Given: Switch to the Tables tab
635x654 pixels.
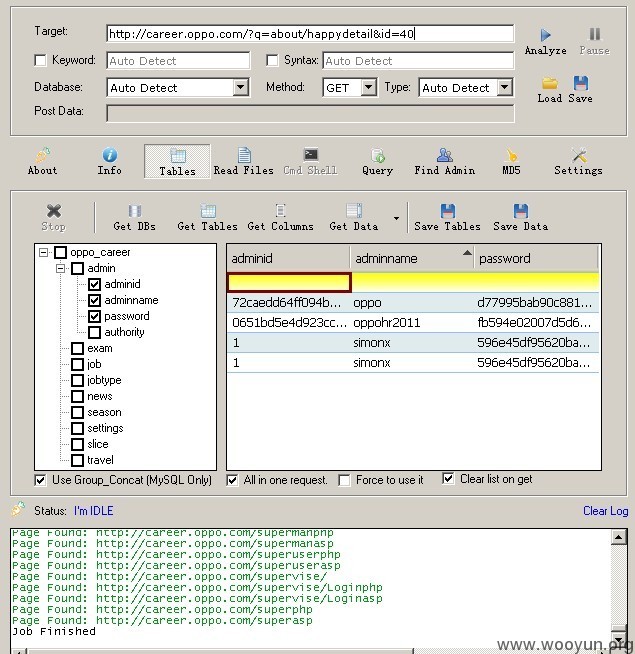Looking at the screenshot, I should pyautogui.click(x=177, y=162).
